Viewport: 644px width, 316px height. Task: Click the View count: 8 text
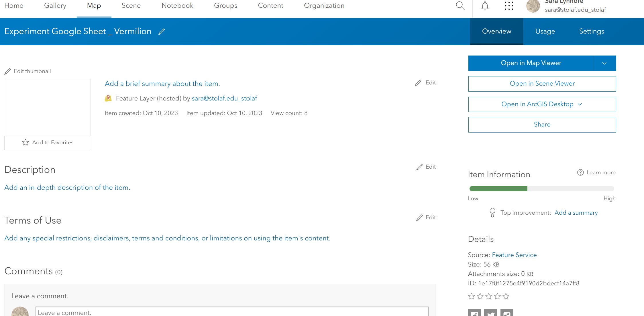pyautogui.click(x=289, y=113)
